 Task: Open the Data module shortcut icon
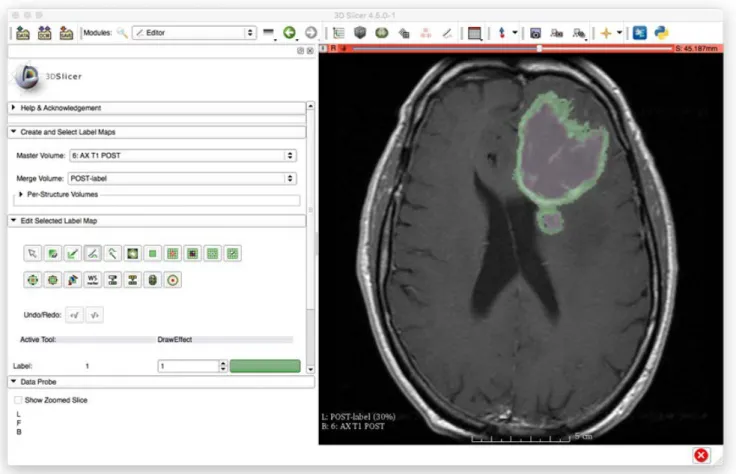pyautogui.click(x=338, y=33)
